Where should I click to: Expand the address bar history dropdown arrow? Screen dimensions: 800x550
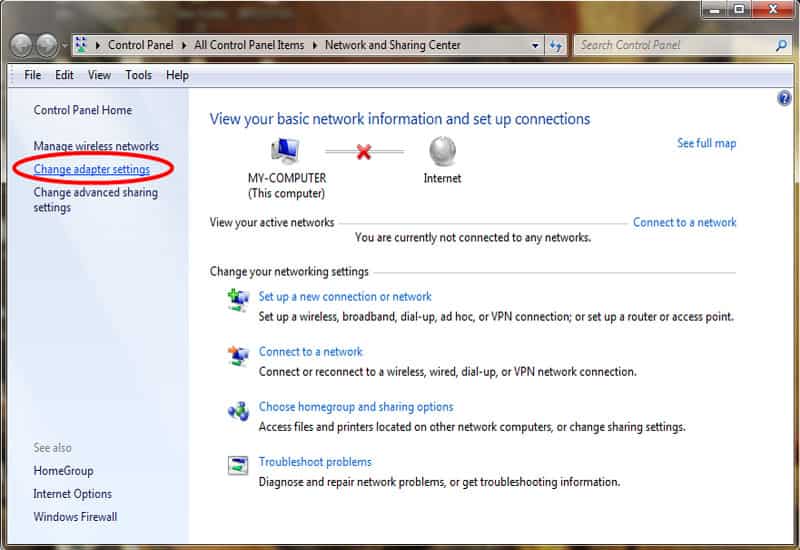[535, 45]
